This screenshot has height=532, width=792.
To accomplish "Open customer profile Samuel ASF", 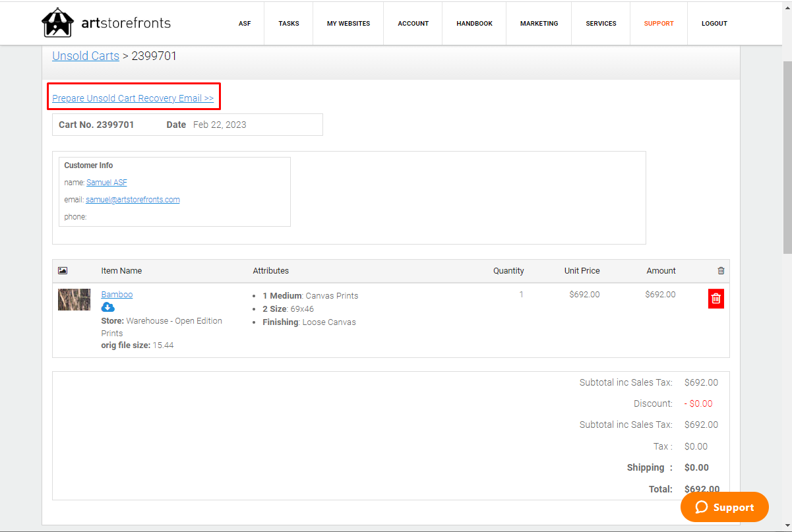I will tap(107, 182).
